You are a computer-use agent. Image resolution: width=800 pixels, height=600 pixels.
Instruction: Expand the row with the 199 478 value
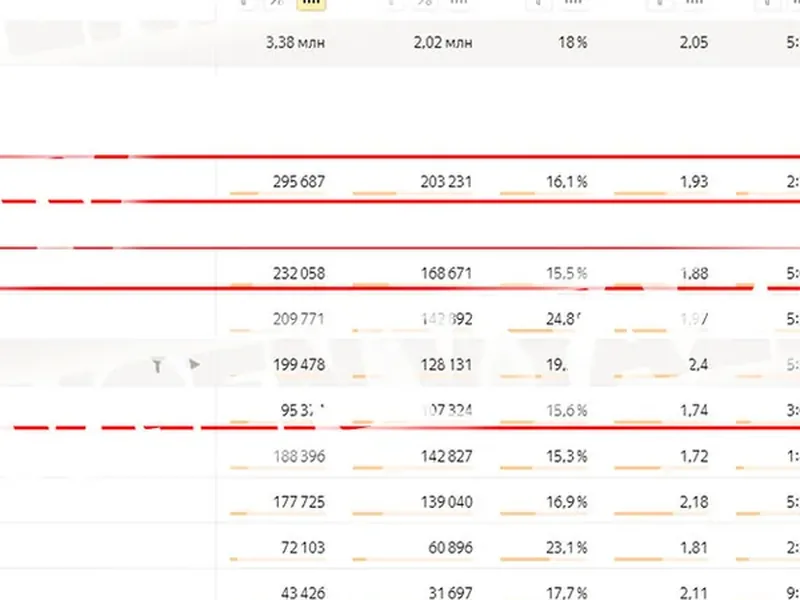(194, 364)
